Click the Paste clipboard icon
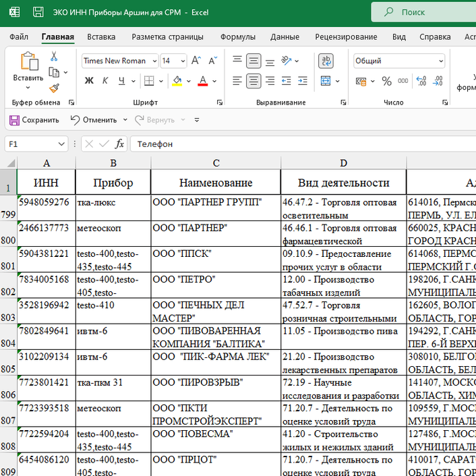Viewport: 476px width, 476px height. point(29,61)
